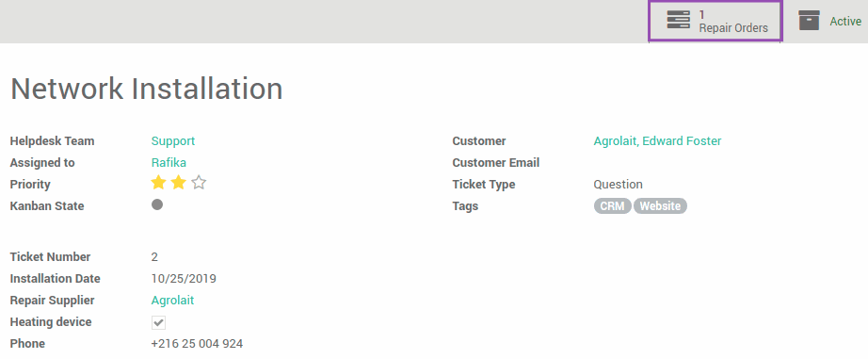The width and height of the screenshot is (868, 359).
Task: Click the Tags label
Action: pyautogui.click(x=465, y=206)
